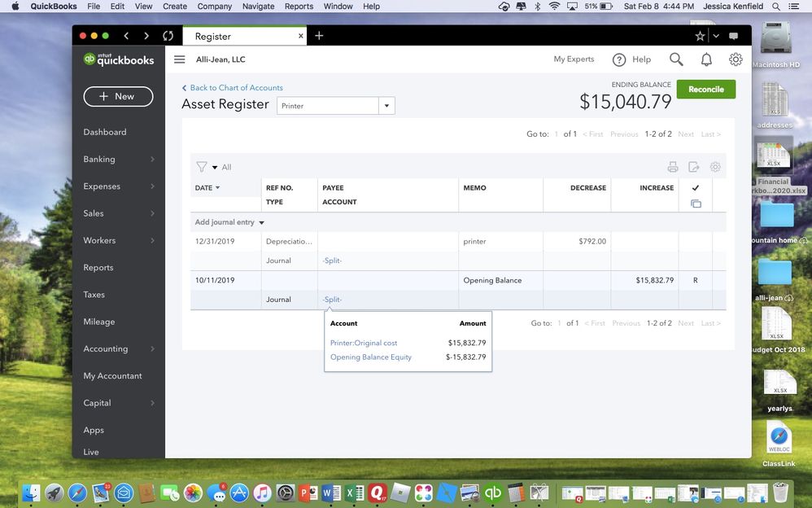
Task: Bookmark with the star icon in title bar
Action: point(700,36)
